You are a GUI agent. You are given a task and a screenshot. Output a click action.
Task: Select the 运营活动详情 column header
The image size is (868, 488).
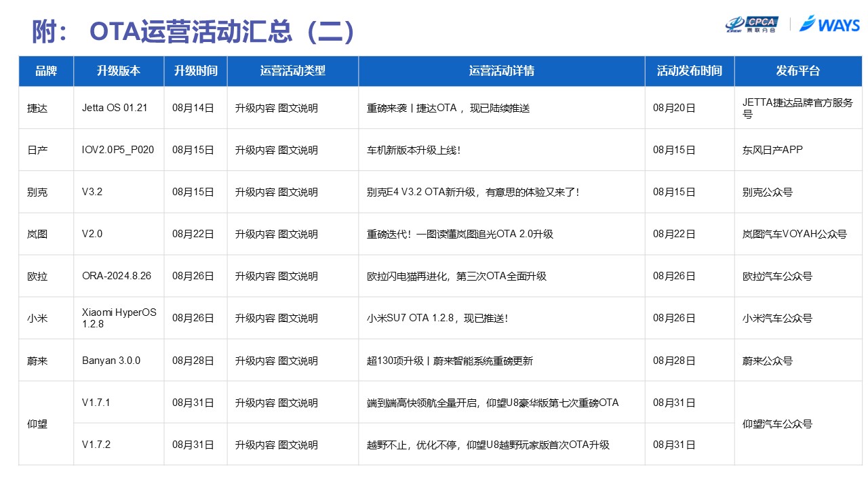502,70
